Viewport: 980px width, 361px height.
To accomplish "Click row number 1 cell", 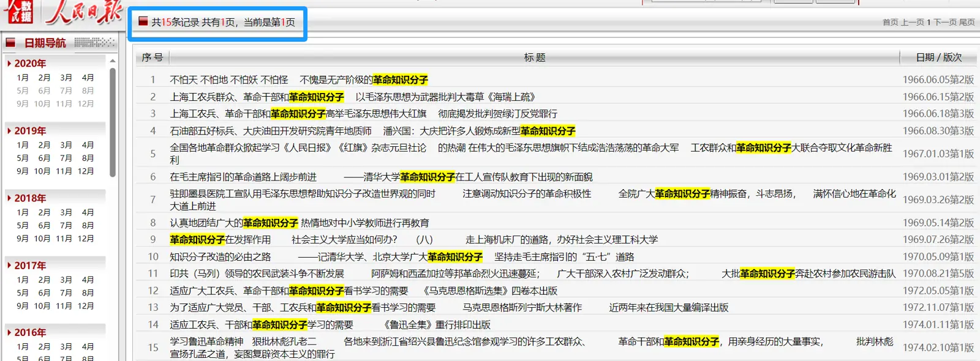I will click(153, 80).
